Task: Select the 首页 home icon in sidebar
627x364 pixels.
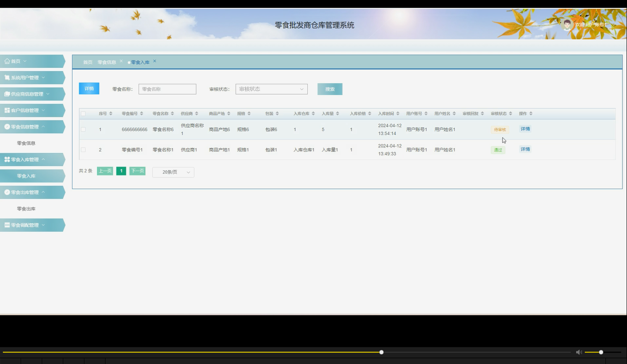Action: (x=7, y=61)
